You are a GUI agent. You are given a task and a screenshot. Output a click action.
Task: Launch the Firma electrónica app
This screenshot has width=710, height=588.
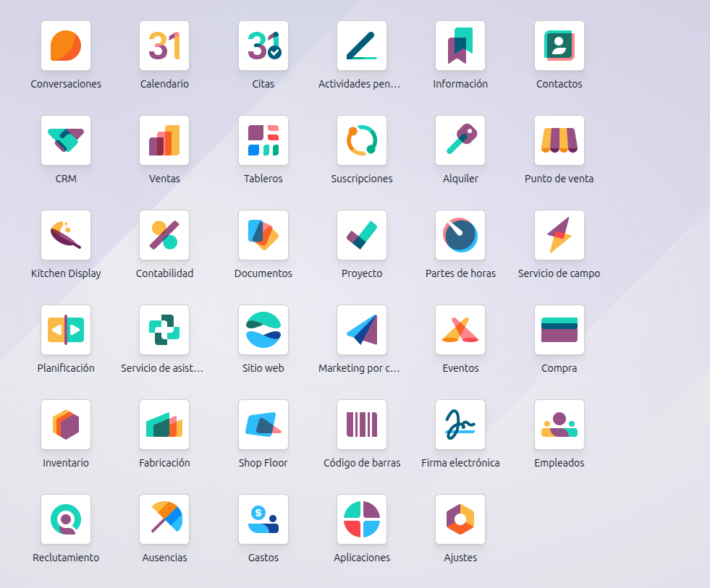(x=460, y=424)
